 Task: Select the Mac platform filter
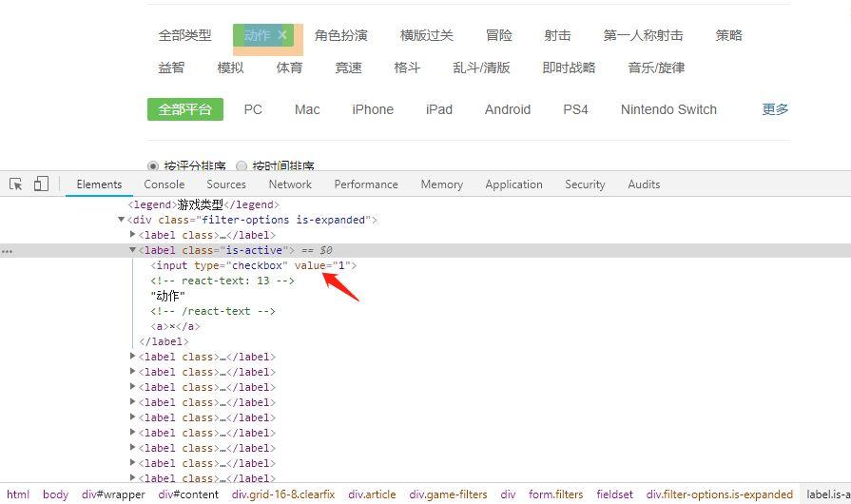[x=307, y=109]
